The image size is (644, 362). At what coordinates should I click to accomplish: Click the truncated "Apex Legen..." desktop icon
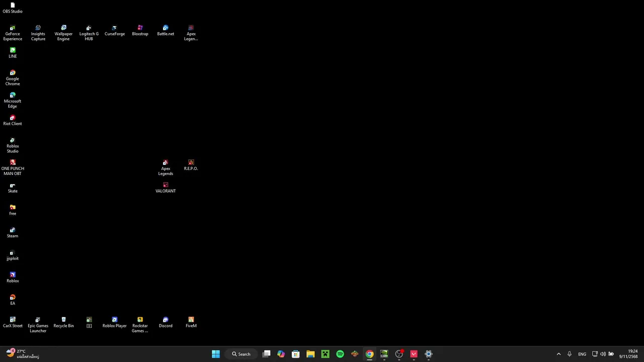(191, 33)
